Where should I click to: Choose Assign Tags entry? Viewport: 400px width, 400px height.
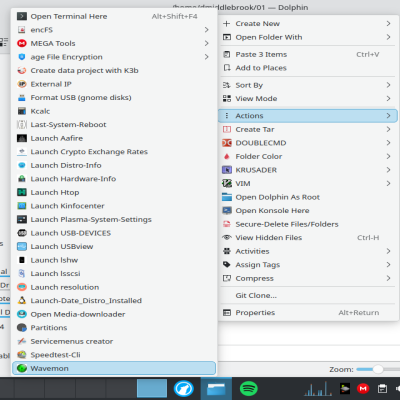(308, 265)
